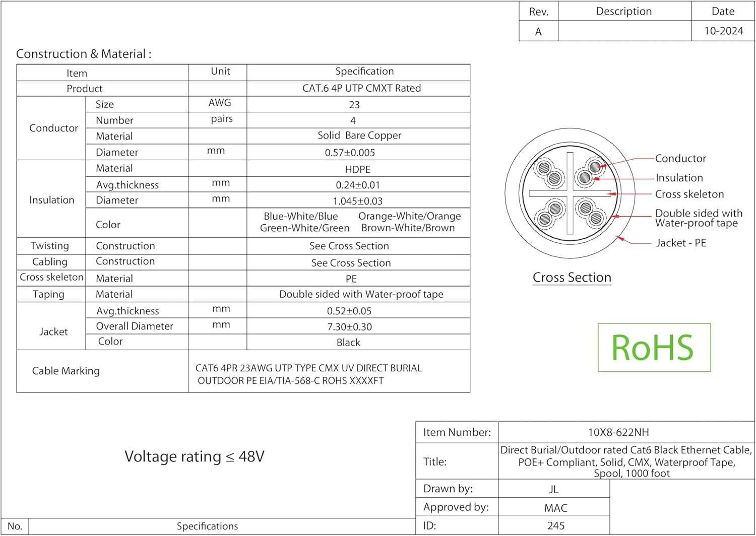This screenshot has width=756, height=536.
Task: Click the 'Item' column header
Action: click(x=77, y=74)
